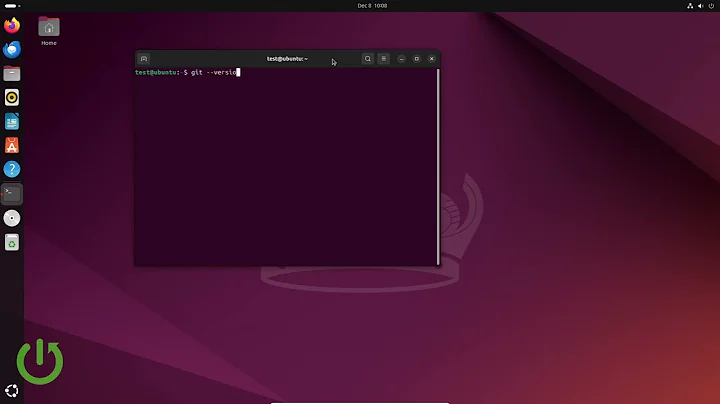This screenshot has height=404, width=720.
Task: Close the Terminal window
Action: (432, 59)
